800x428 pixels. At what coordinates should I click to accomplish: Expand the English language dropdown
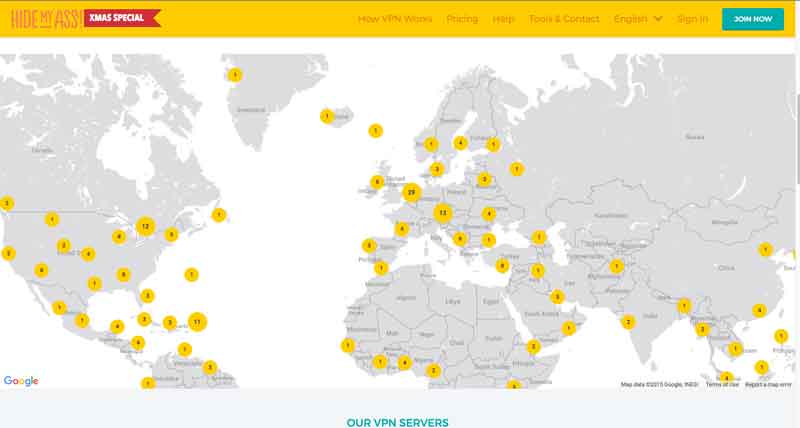638,19
